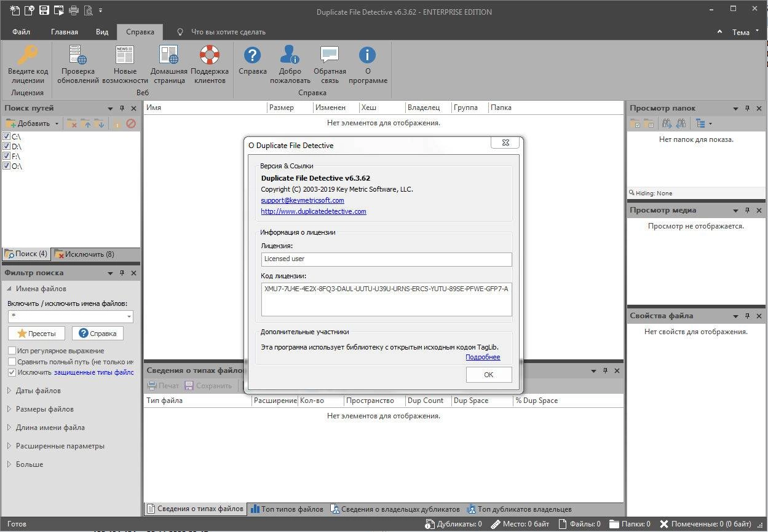Click the move path up icon in Поиск путей
Screen dimensions: 768x532
85,123
